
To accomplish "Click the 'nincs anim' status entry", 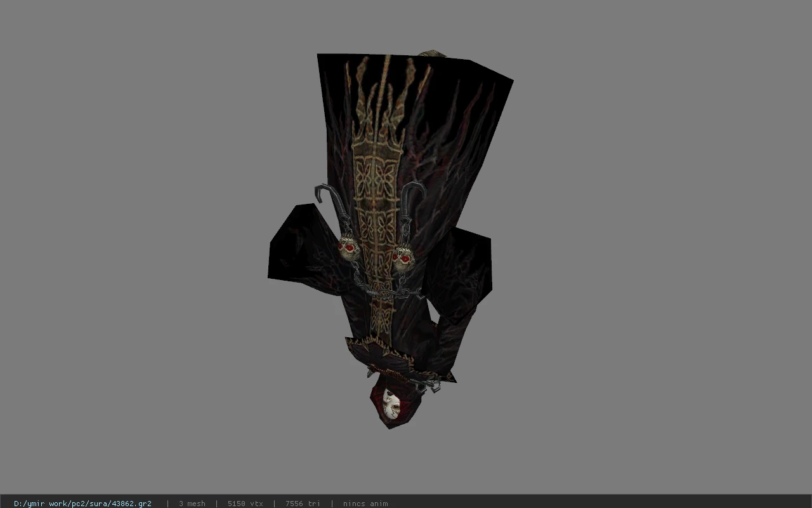I will (365, 504).
